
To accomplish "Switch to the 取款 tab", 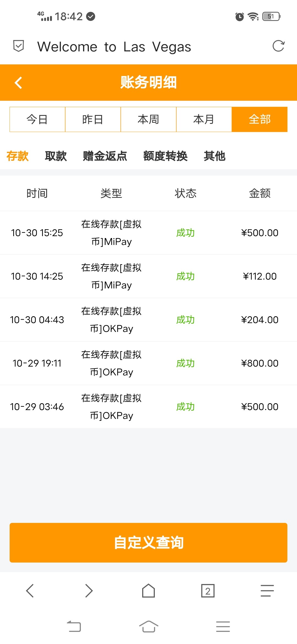I will [x=56, y=156].
